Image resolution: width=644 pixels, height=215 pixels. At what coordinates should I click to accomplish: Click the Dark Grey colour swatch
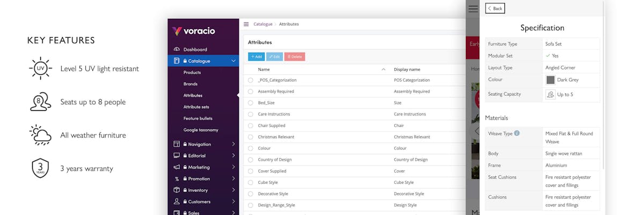550,80
